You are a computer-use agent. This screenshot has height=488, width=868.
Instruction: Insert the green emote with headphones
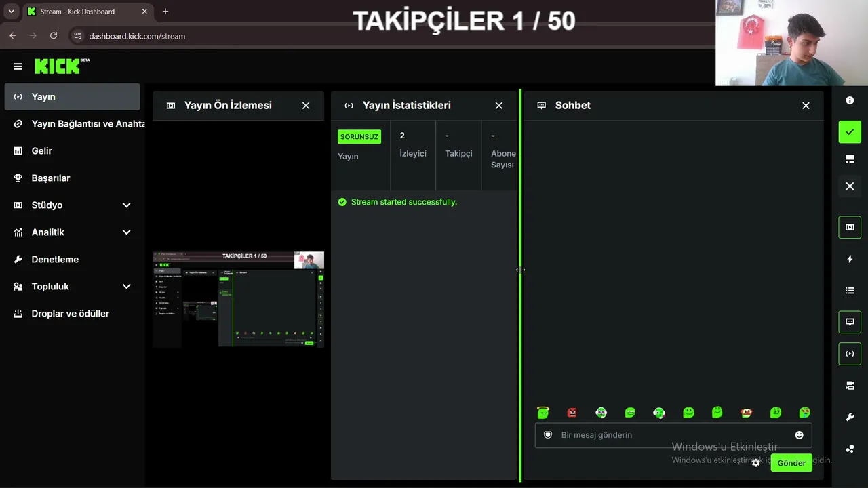[x=659, y=412]
